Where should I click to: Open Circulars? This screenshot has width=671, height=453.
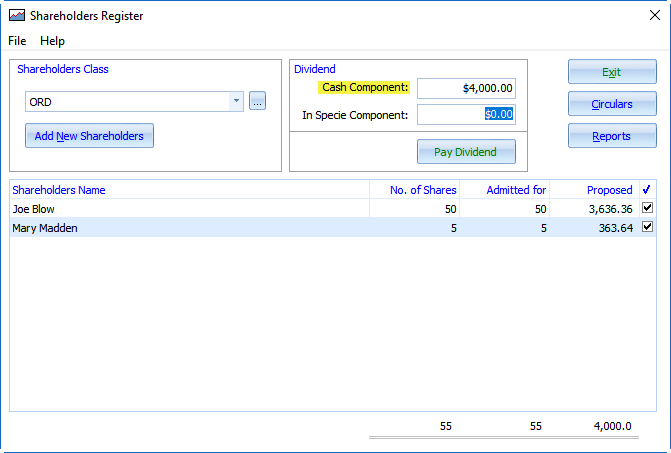pyautogui.click(x=612, y=104)
